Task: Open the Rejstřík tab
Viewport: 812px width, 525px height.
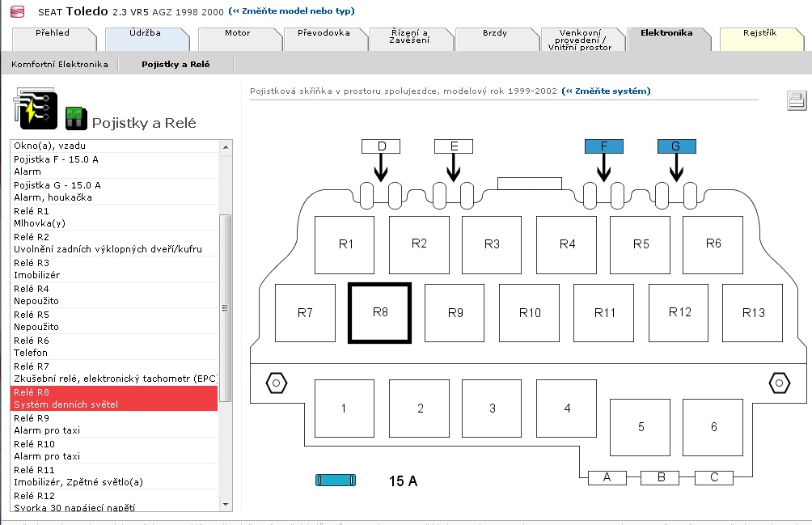Action: coord(759,34)
